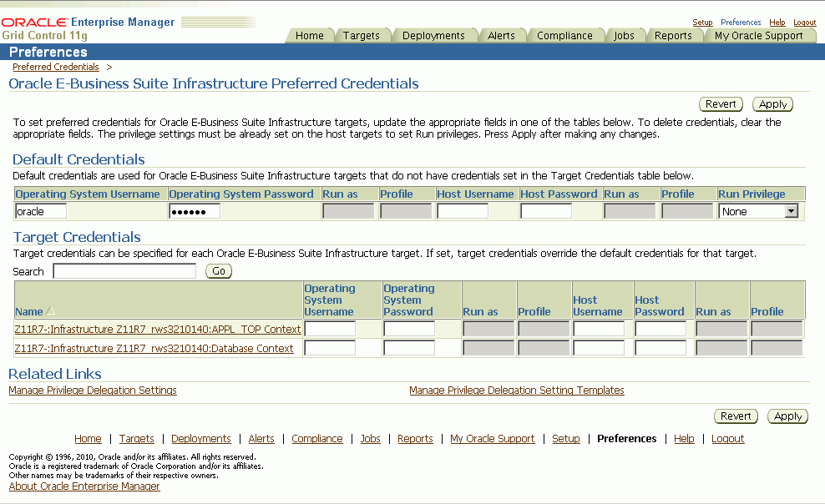This screenshot has width=825, height=504.
Task: Click the footer Deployments link
Action: (201, 439)
